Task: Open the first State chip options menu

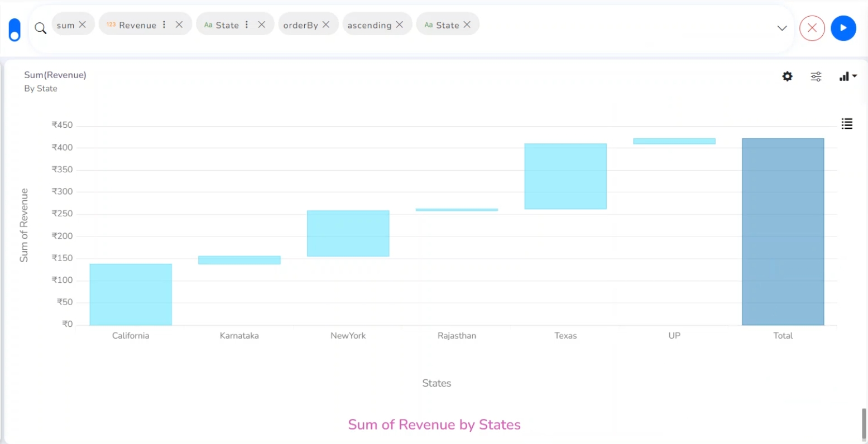Action: (247, 25)
